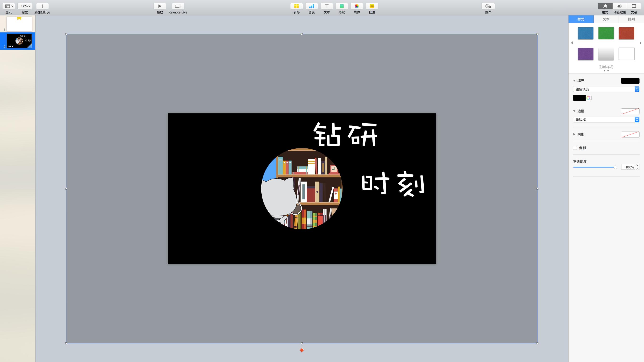
Task: Add a comment with 批注 icon
Action: (372, 6)
